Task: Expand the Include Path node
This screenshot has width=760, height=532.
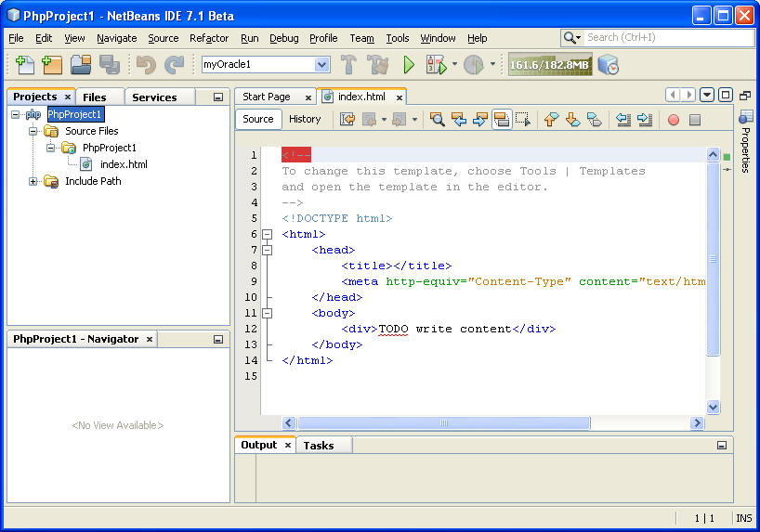Action: pos(33,181)
